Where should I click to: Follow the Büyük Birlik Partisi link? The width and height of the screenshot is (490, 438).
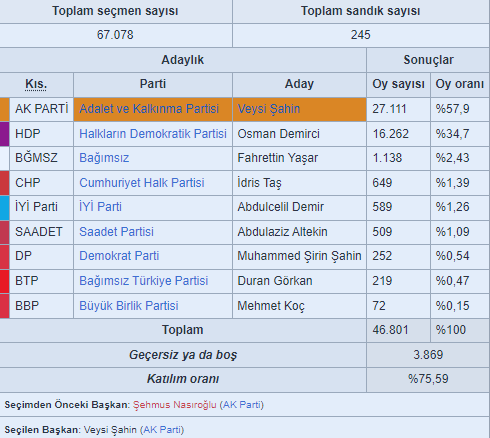click(129, 306)
